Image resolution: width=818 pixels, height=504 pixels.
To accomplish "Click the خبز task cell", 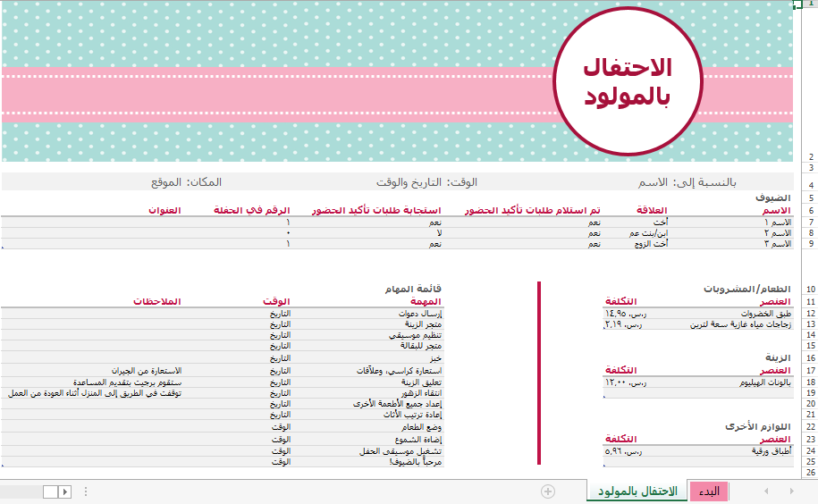I will 436,358.
